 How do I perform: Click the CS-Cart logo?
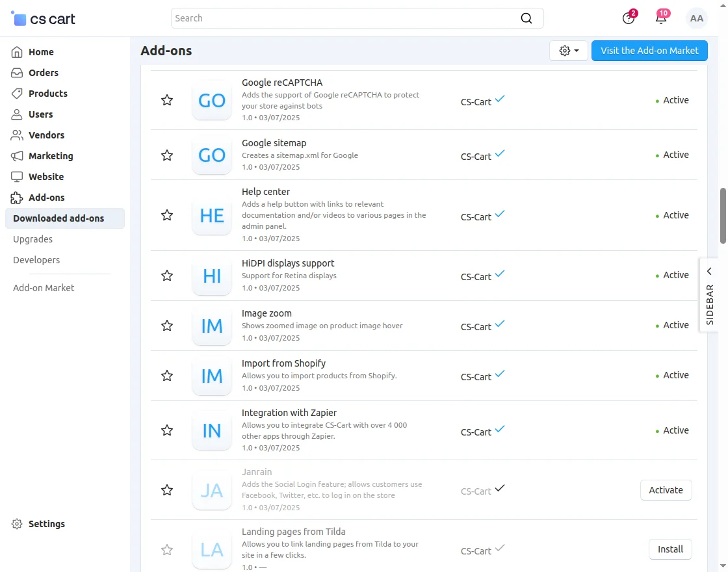click(x=44, y=19)
